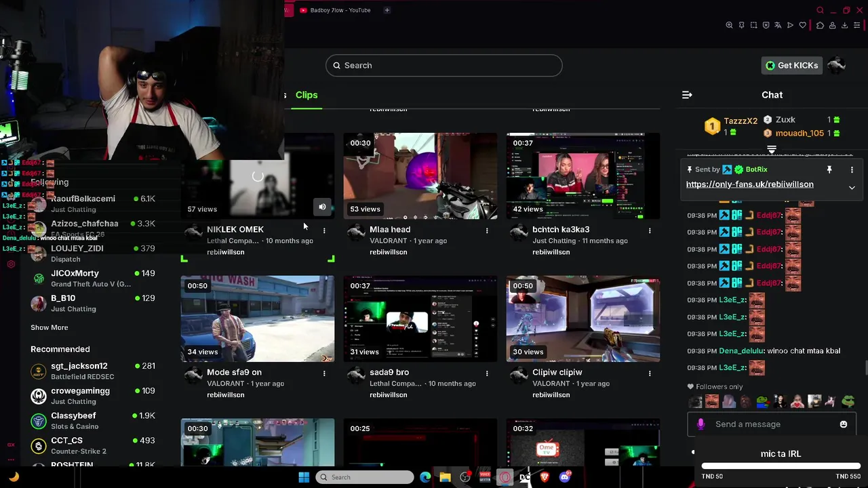868x488 pixels.
Task: Open user profile avatar next to Get KICKs
Action: coord(837,65)
